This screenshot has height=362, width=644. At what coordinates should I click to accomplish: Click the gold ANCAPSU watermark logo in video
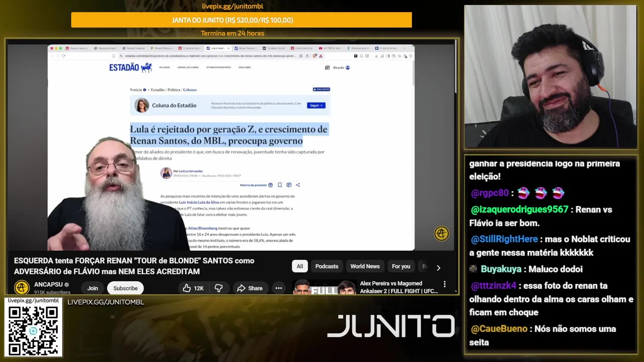click(x=441, y=233)
